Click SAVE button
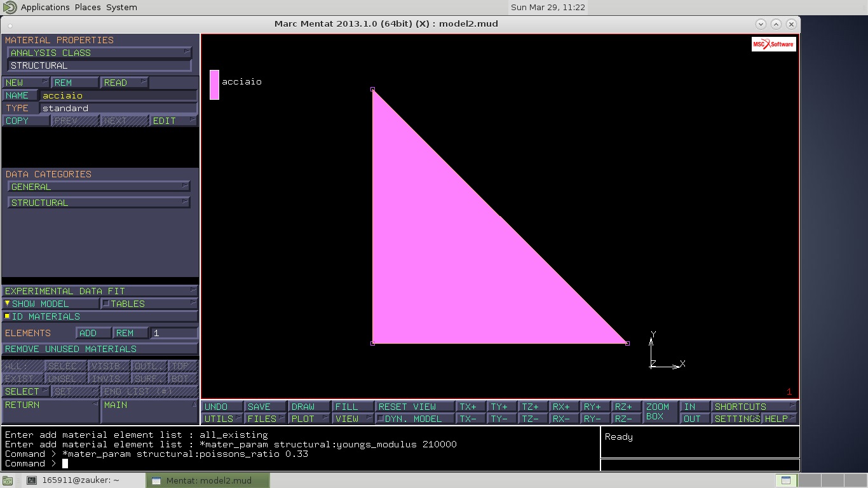 coord(266,407)
